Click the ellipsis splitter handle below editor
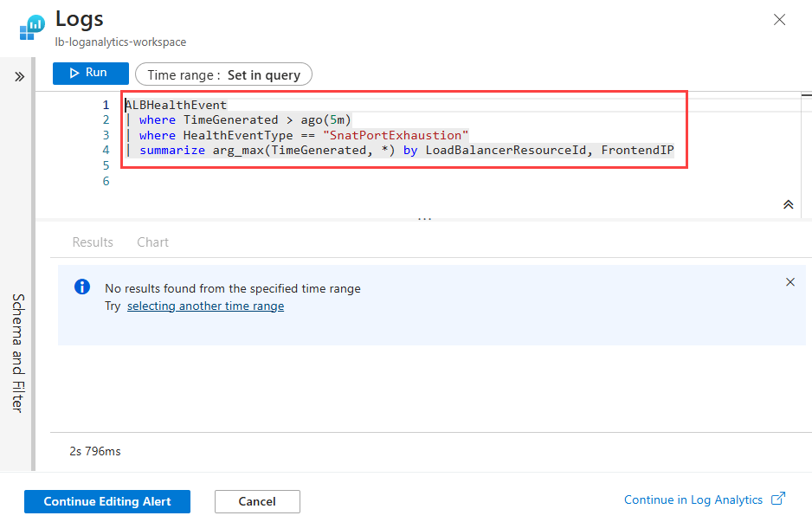This screenshot has width=812, height=522. pos(424,220)
